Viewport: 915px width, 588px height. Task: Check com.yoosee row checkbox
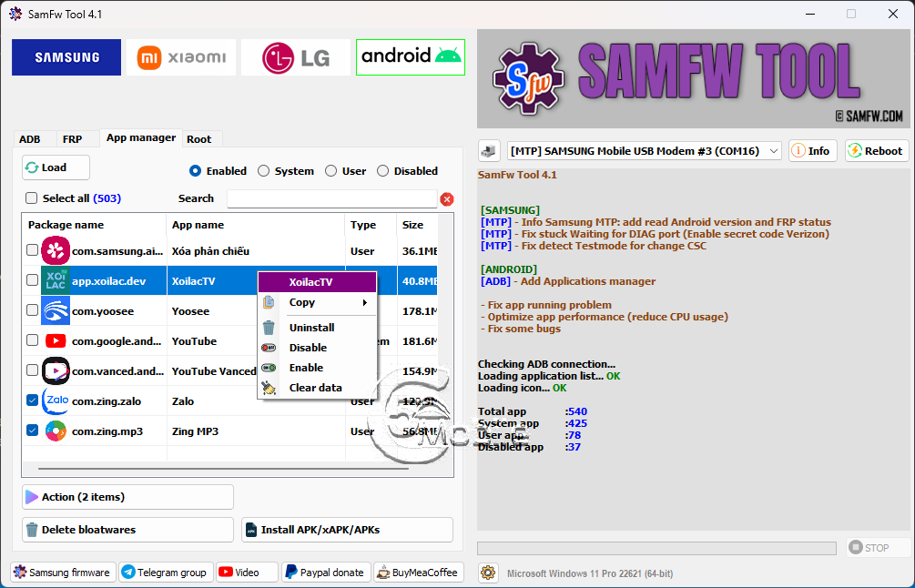click(x=32, y=310)
